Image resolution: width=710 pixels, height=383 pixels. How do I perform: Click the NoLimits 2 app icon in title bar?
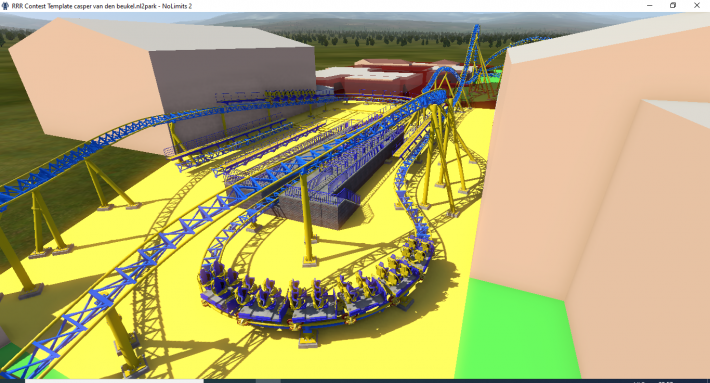click(5, 6)
